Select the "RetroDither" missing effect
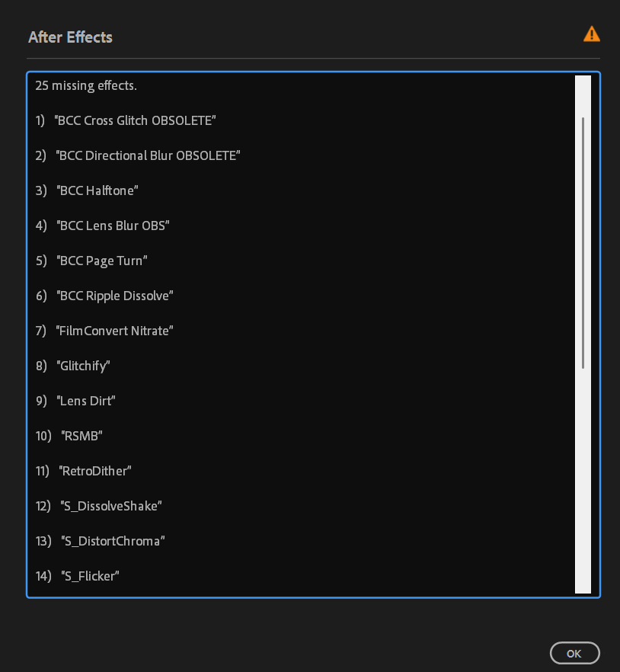 click(x=95, y=471)
